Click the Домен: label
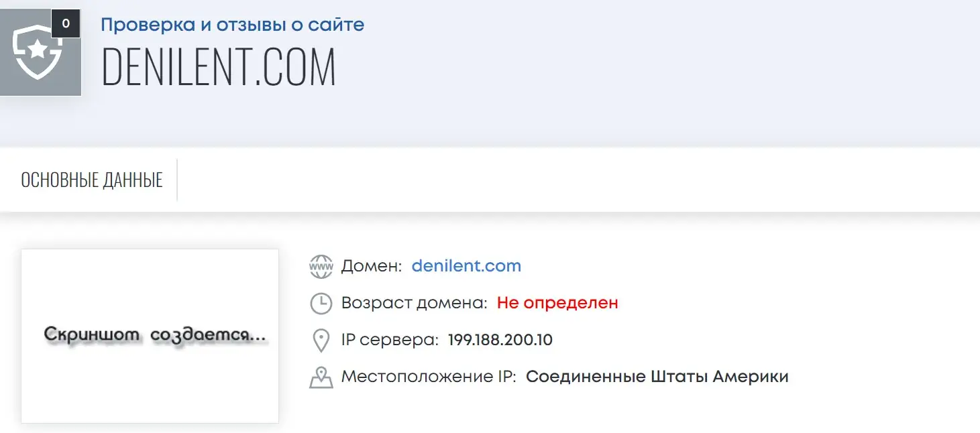The height and width of the screenshot is (433, 980). pyautogui.click(x=372, y=266)
